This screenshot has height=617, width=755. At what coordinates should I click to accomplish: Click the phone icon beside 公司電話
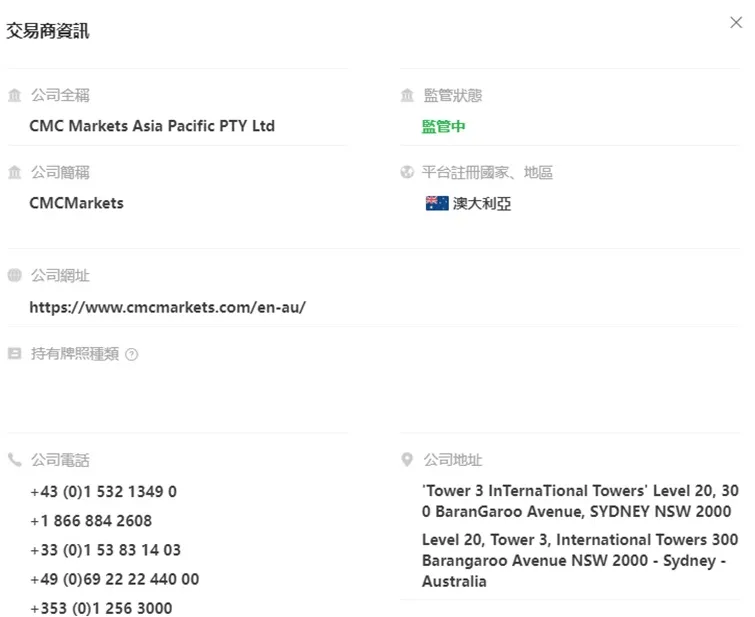point(14,460)
